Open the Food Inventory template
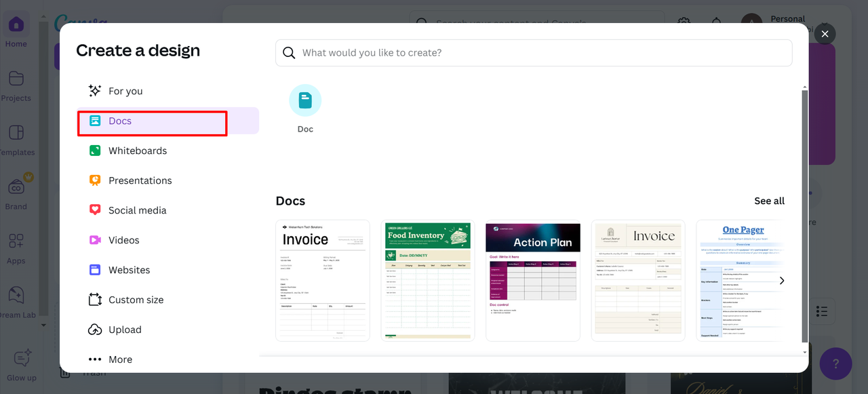Viewport: 868px width, 394px height. point(428,280)
